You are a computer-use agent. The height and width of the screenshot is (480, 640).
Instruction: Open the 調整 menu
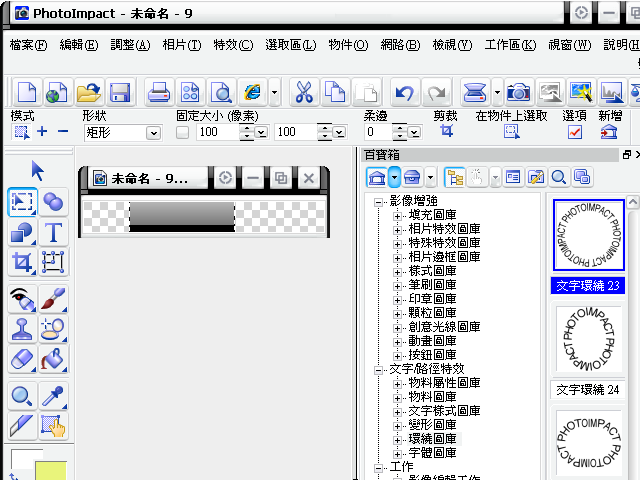(130, 45)
